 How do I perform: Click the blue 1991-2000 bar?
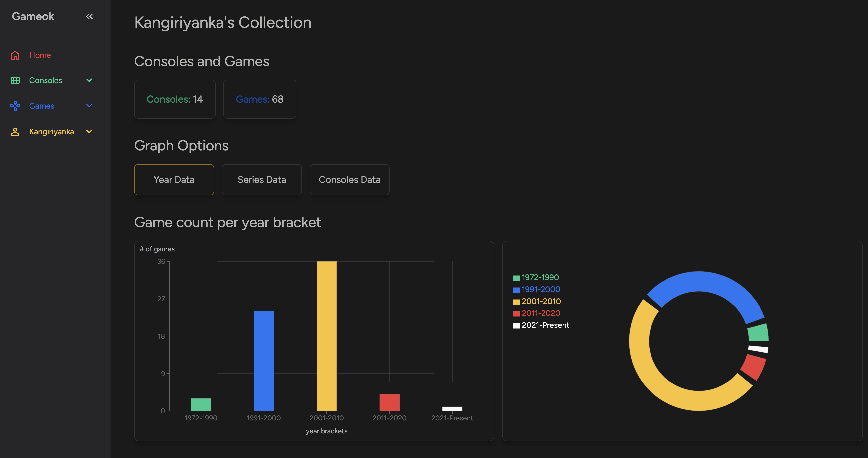click(264, 361)
